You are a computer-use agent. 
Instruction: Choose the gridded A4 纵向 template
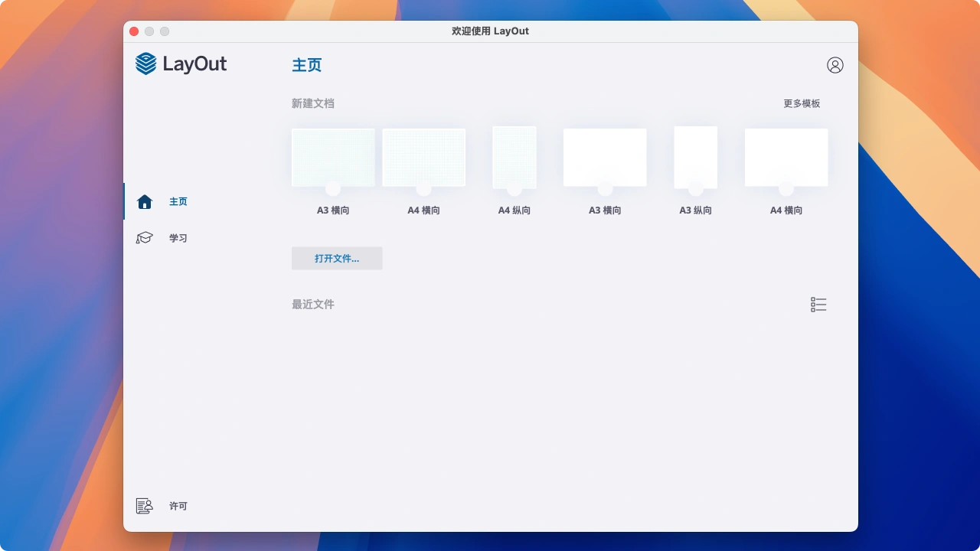514,158
